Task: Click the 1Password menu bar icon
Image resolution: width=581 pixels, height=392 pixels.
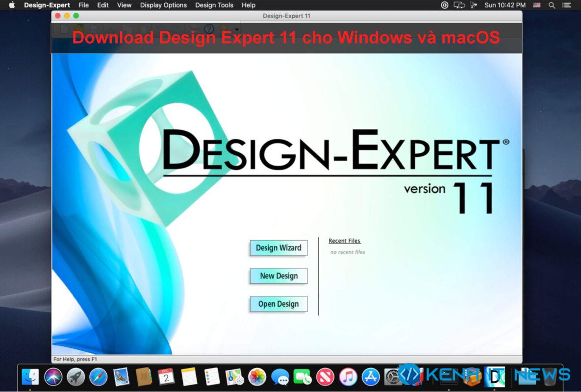Action: (x=445, y=5)
